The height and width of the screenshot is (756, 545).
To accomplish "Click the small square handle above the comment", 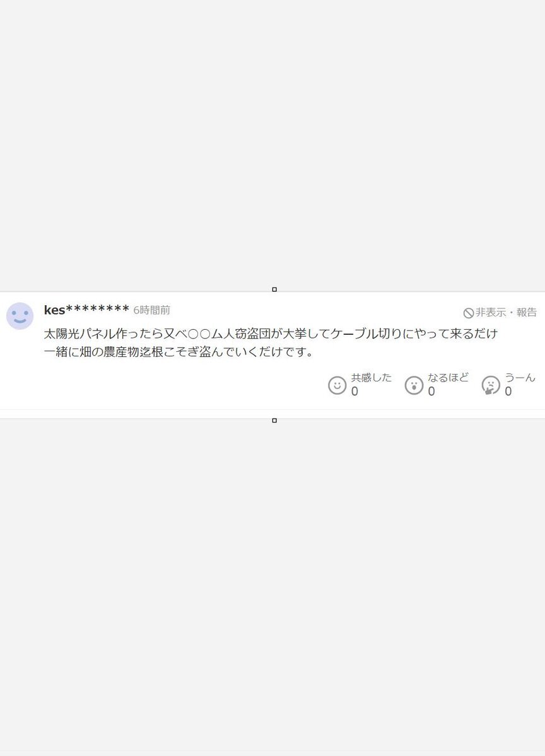I will tap(274, 289).
